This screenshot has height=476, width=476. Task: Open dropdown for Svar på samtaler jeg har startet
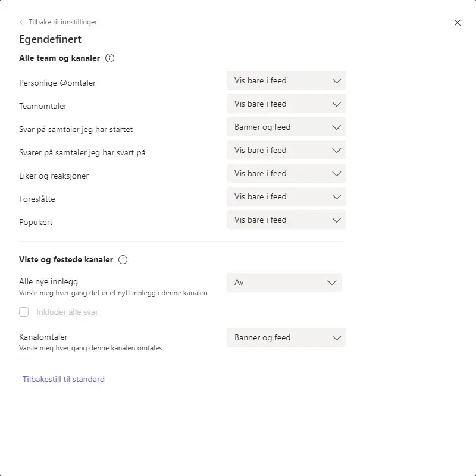click(286, 127)
